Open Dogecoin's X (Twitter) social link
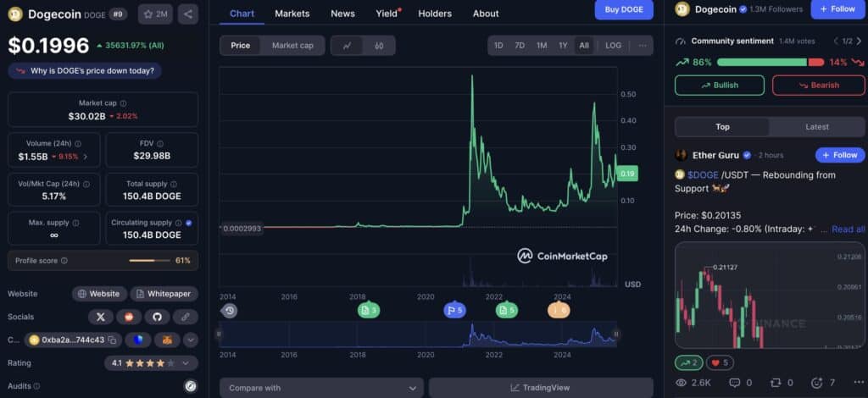The image size is (868, 398). [101, 317]
